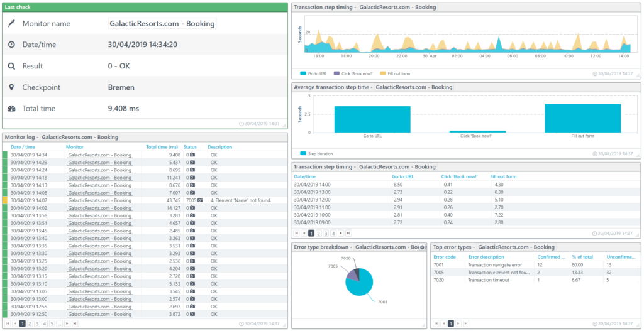Click the 'Fill out form' bar in average chart
644x331 pixels.
click(582, 118)
